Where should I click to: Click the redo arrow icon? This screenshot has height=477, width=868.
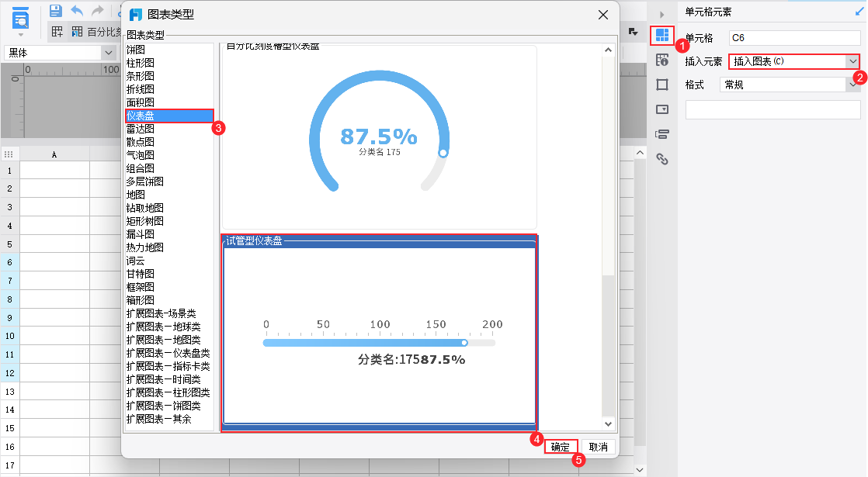[97, 11]
